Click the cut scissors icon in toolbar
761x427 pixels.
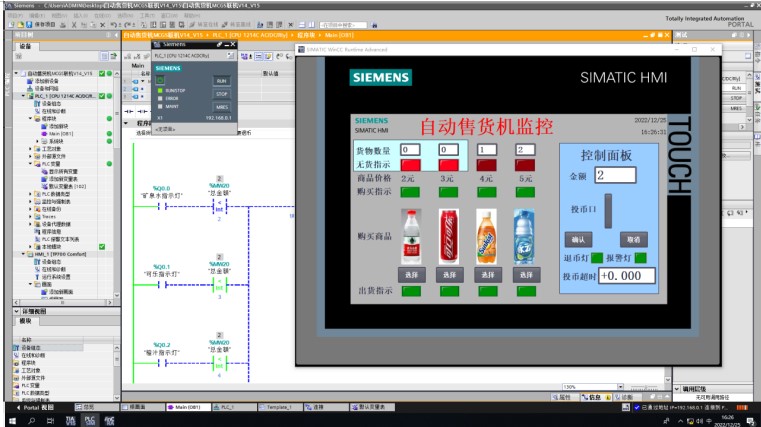[74, 24]
